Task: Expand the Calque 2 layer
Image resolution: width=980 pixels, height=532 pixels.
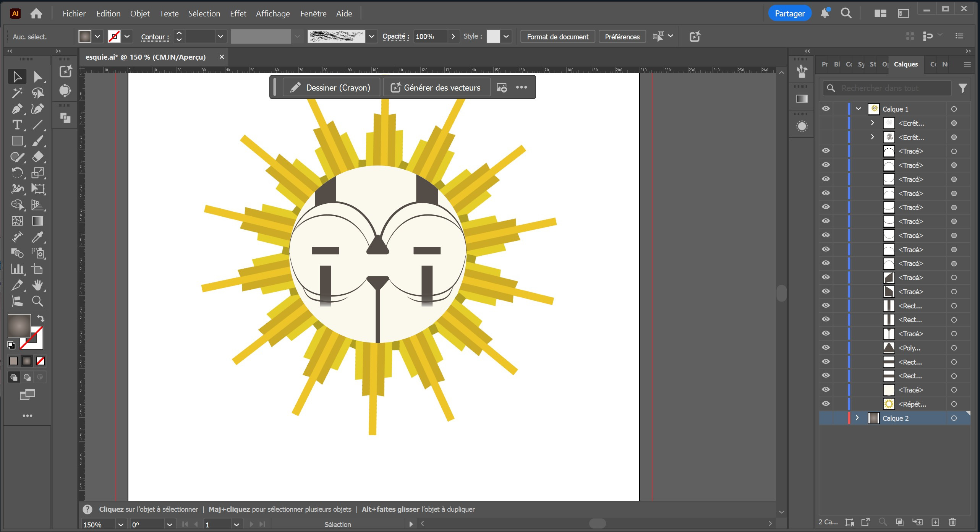Action: tap(857, 418)
